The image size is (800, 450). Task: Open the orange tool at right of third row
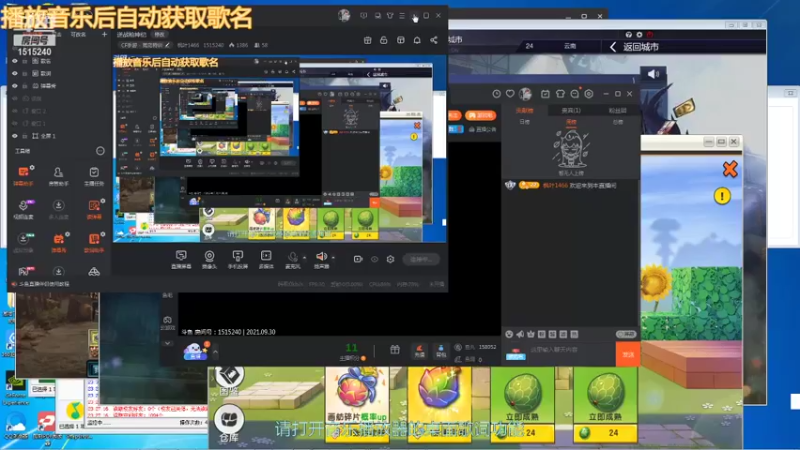[94, 242]
